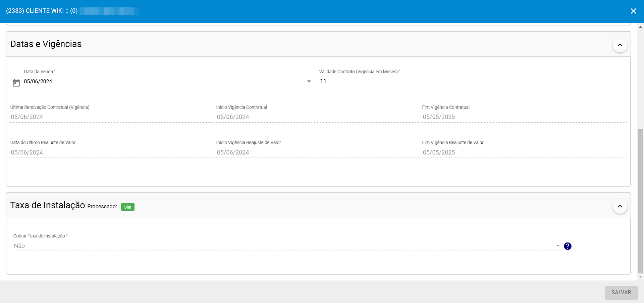644x303 pixels.
Task: Click Início Vigência Reajuste de Valor field
Action: [x=317, y=153]
